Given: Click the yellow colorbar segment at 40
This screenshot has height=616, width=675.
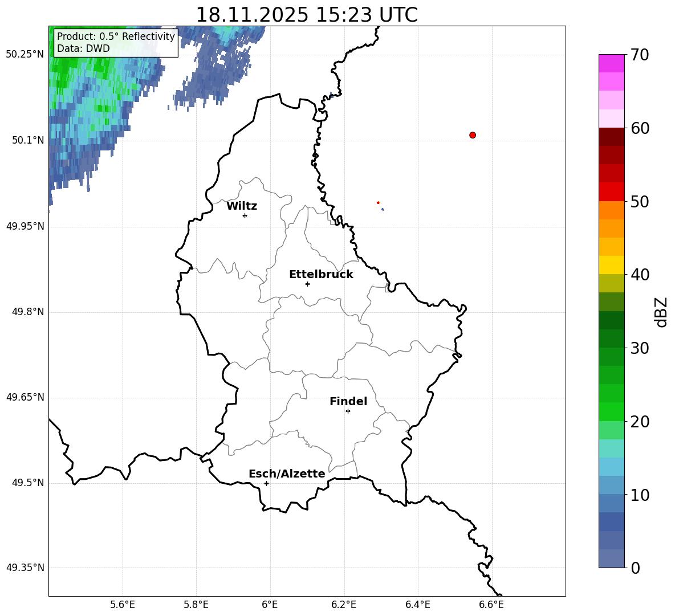Looking at the screenshot, I should pyautogui.click(x=612, y=266).
